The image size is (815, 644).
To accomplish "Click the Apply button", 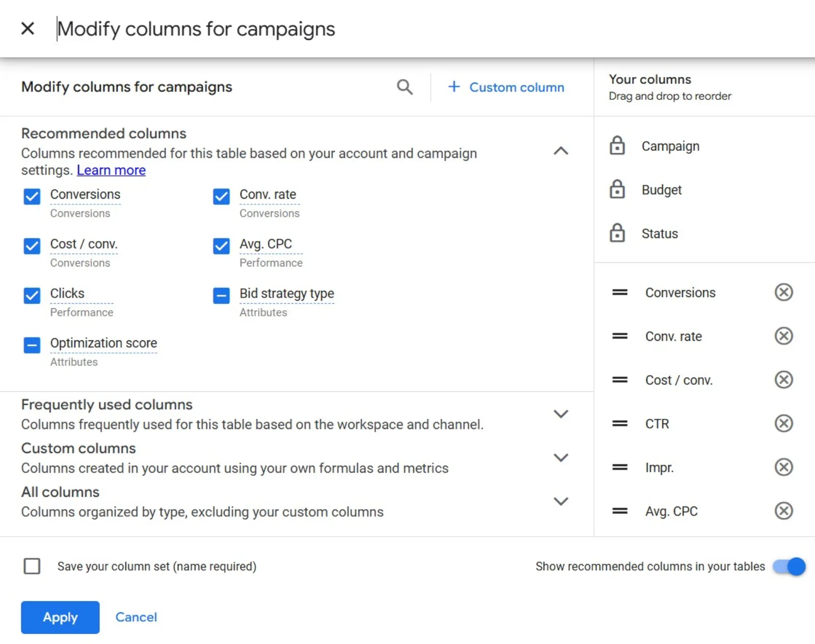I will [x=60, y=617].
